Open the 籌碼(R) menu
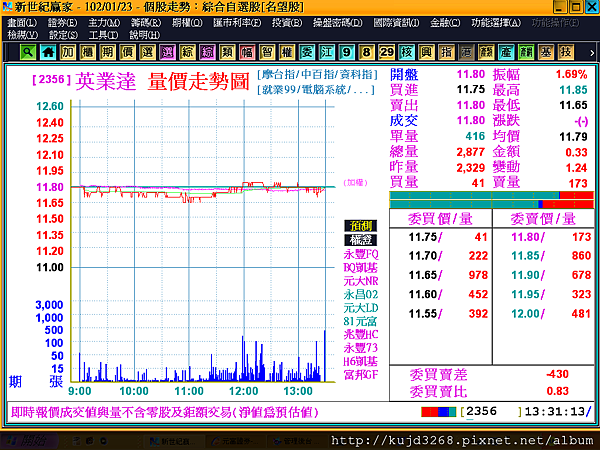600x450 pixels. (146, 23)
